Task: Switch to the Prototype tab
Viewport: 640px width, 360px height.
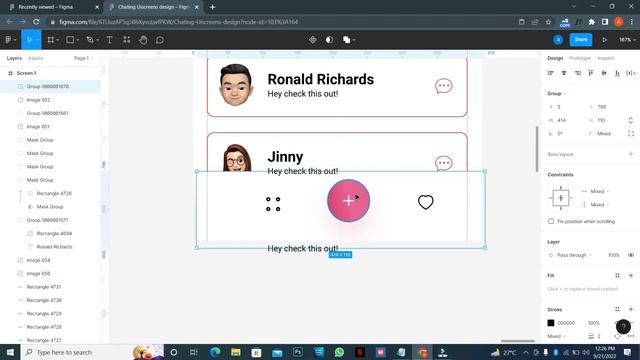Action: coord(580,58)
